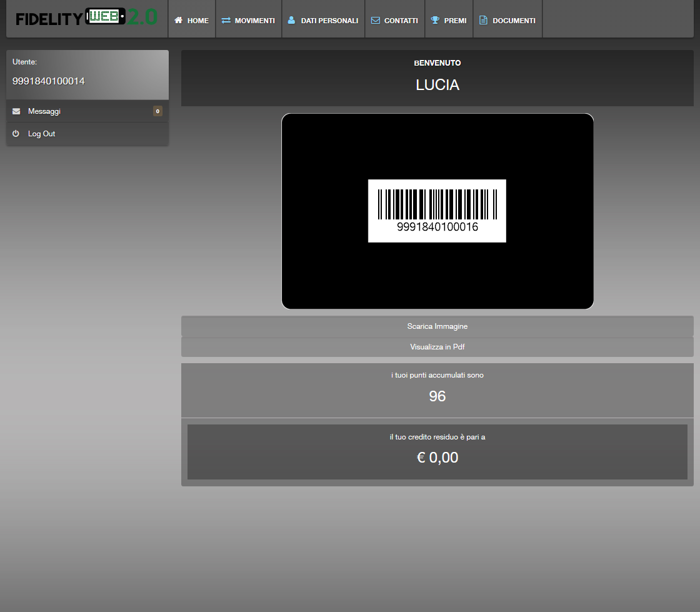Click the BENVENUTO label
The width and height of the screenshot is (700, 612).
coord(437,63)
